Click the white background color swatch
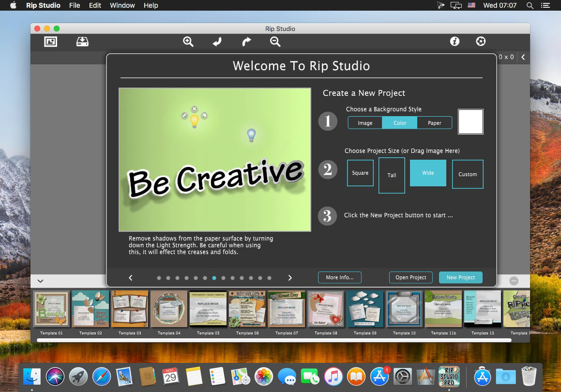561x392 pixels. coord(470,121)
